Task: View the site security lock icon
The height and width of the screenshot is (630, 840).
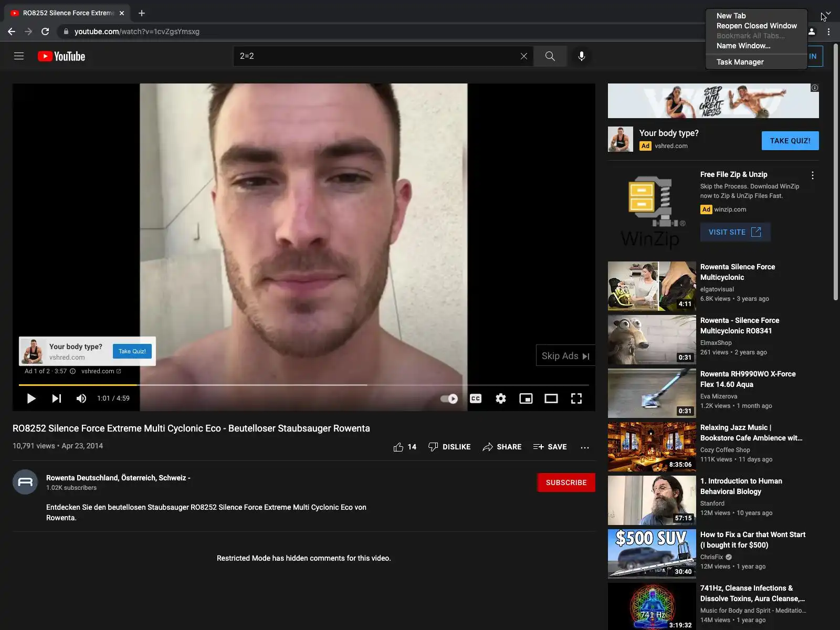Action: [x=66, y=31]
